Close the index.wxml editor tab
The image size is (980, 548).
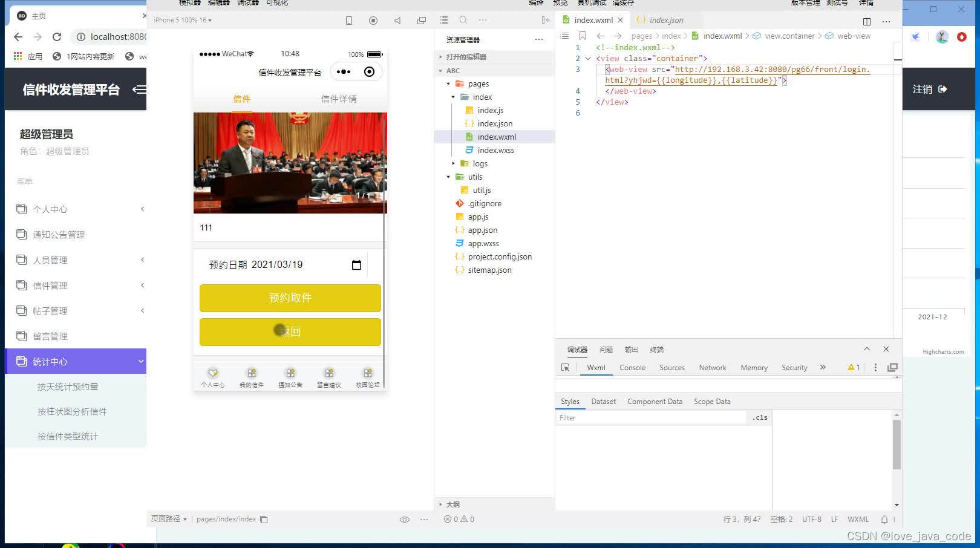[x=620, y=21]
